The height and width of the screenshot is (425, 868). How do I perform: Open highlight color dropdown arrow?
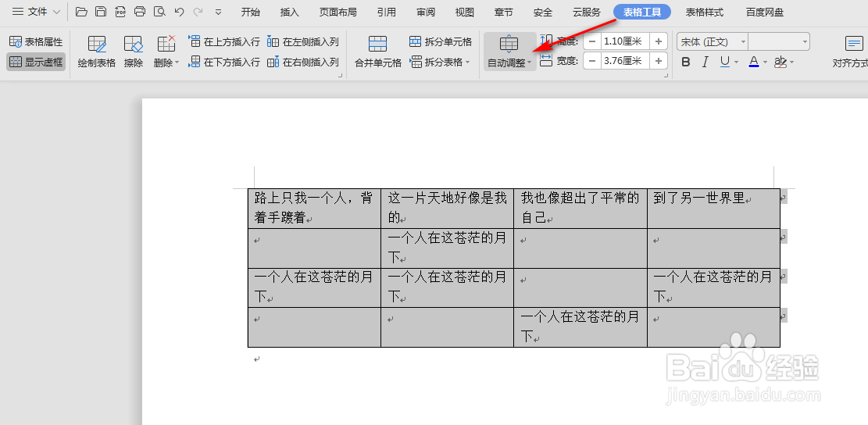click(793, 62)
